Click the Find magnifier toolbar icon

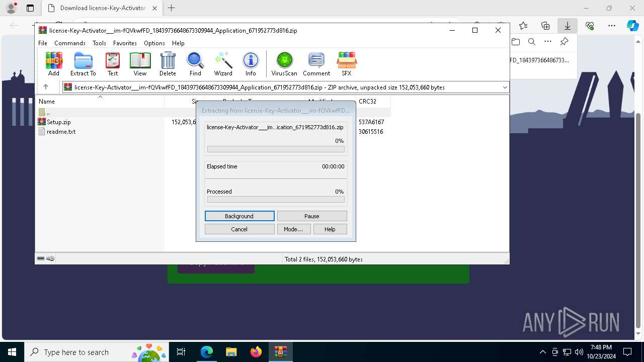pos(195,64)
